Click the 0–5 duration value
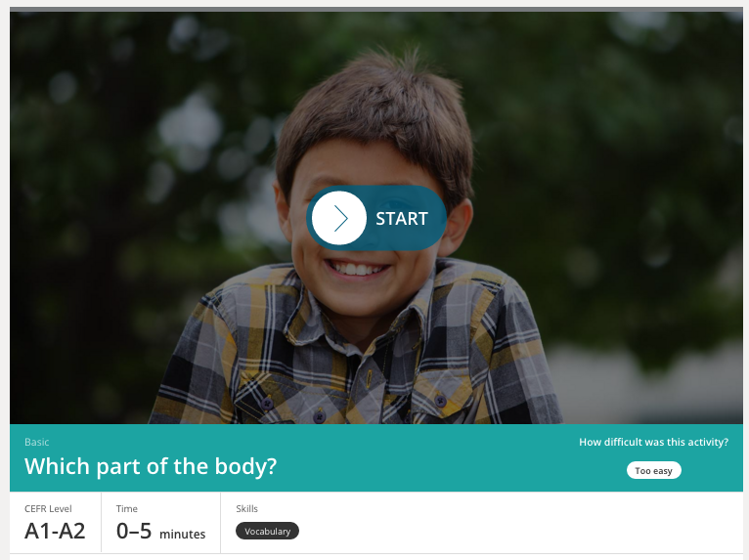 click(134, 531)
